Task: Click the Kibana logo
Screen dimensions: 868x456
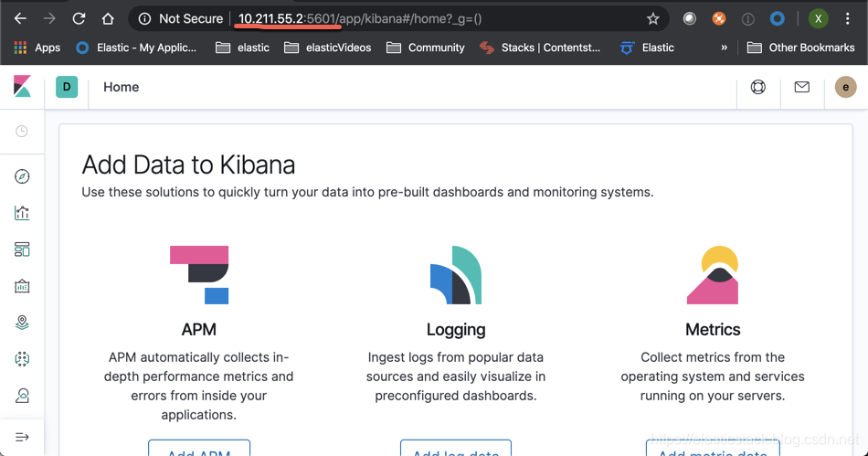Action: pos(22,86)
